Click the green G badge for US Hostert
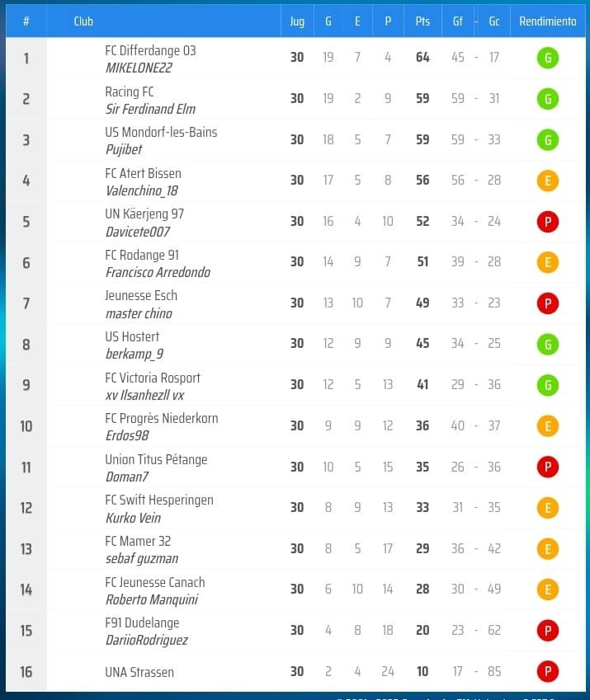This screenshot has height=700, width=590. tap(547, 344)
